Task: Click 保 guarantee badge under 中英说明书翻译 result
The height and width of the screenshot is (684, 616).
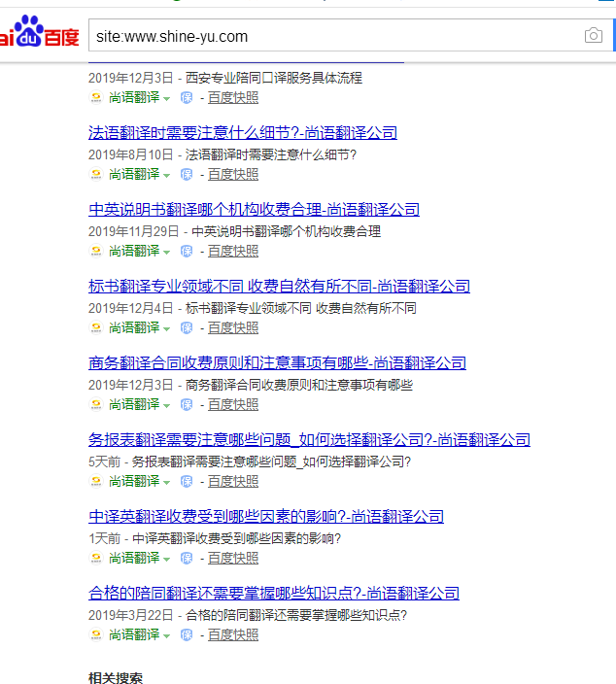Action: point(187,252)
